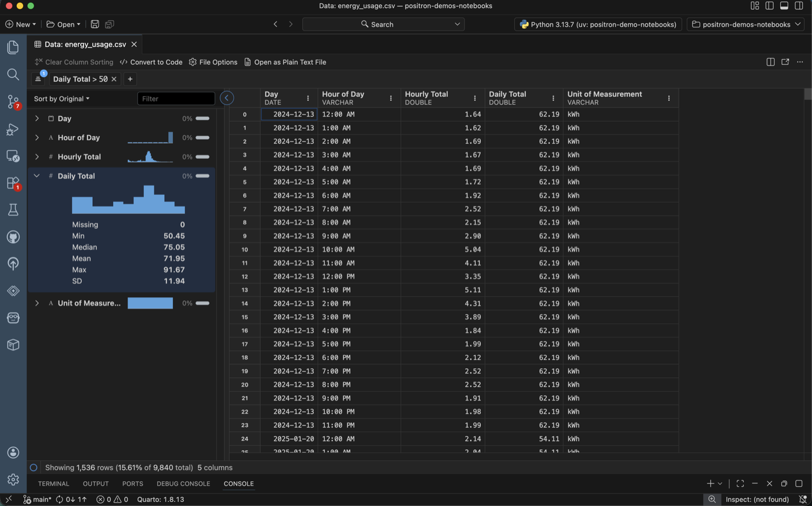Open the positron-demos-notebooks folder selector
812x506 pixels.
pyautogui.click(x=746, y=24)
